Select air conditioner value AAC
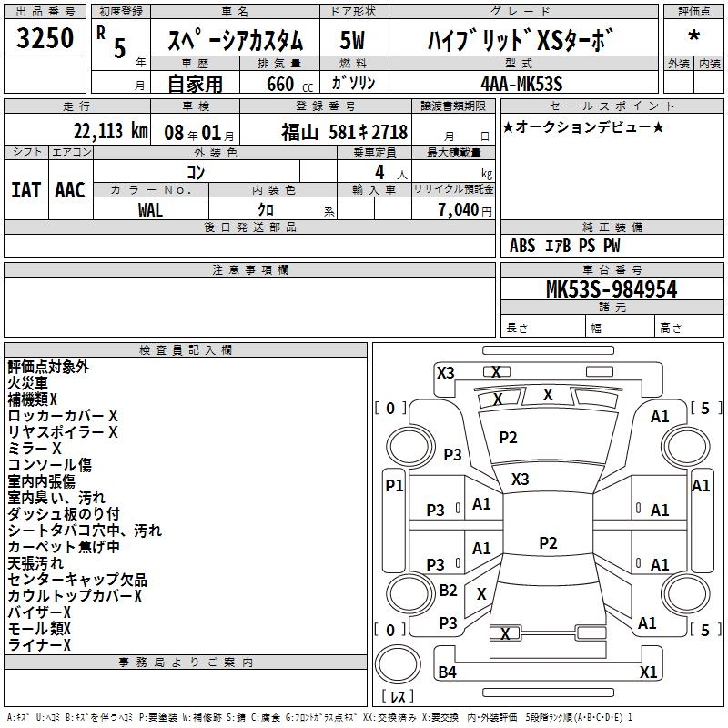Viewport: 728px width, 728px height. pyautogui.click(x=70, y=190)
